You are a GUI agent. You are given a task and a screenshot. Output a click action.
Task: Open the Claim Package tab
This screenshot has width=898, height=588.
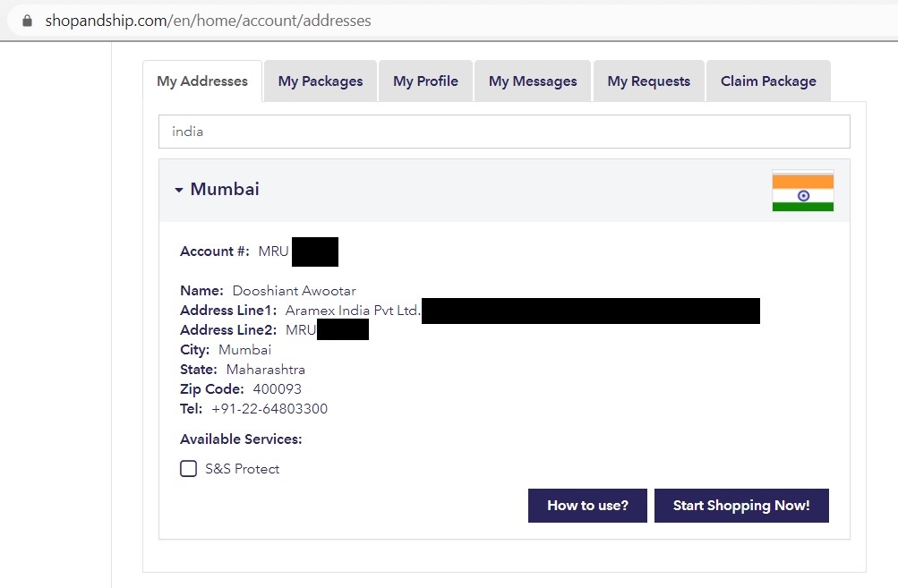(768, 81)
